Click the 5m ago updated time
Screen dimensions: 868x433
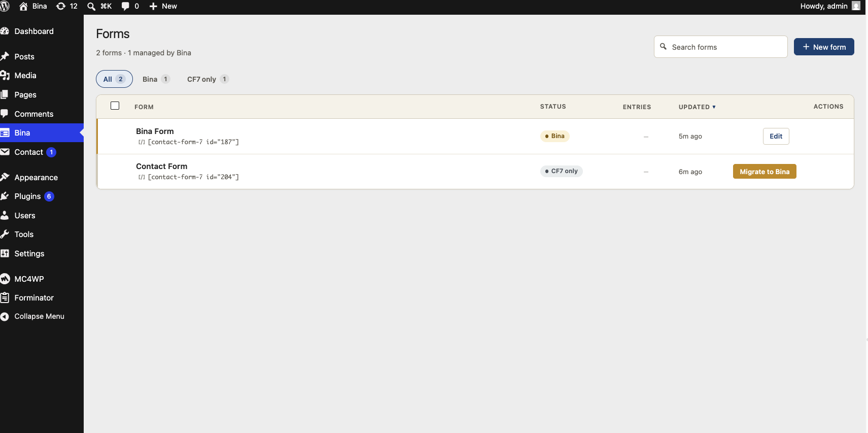690,136
